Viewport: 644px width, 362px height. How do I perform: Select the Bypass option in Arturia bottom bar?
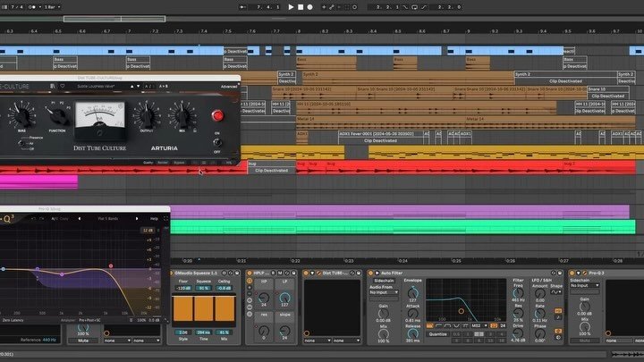point(181,163)
